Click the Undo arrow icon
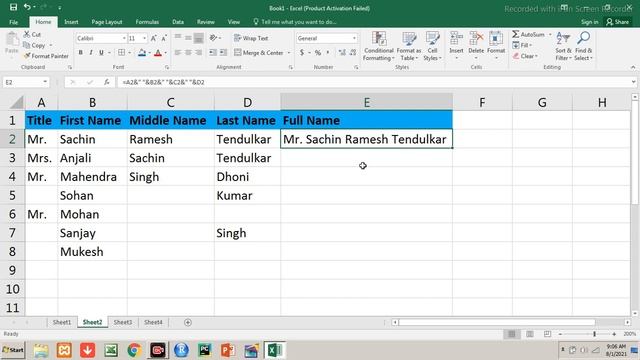The height and width of the screenshot is (360, 640). pyautogui.click(x=27, y=7)
